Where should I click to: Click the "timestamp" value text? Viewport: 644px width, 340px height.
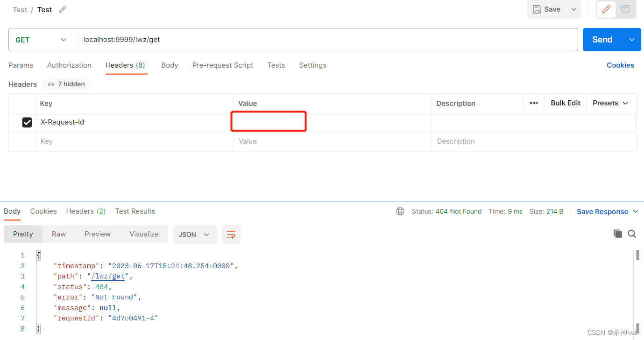[171, 266]
